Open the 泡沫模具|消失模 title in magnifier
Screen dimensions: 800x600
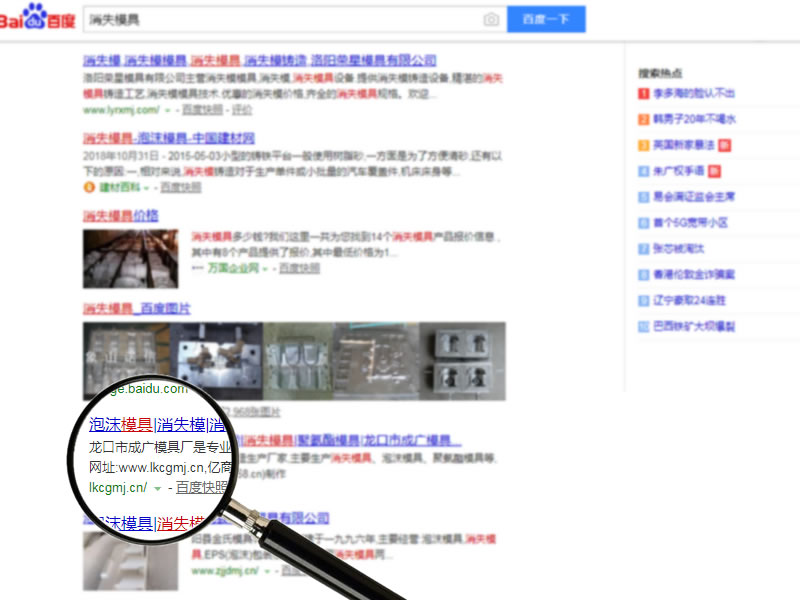[156, 424]
